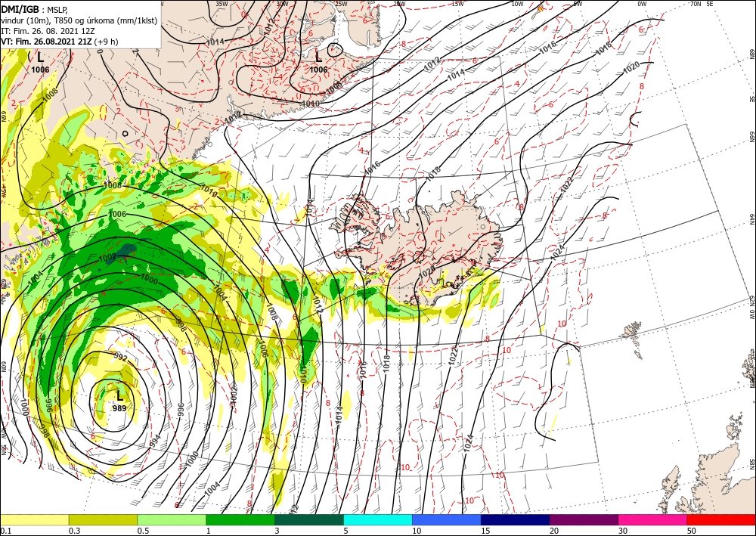The height and width of the screenshot is (536, 756).
Task: Click the 15W longitude label
Action: point(458,4)
